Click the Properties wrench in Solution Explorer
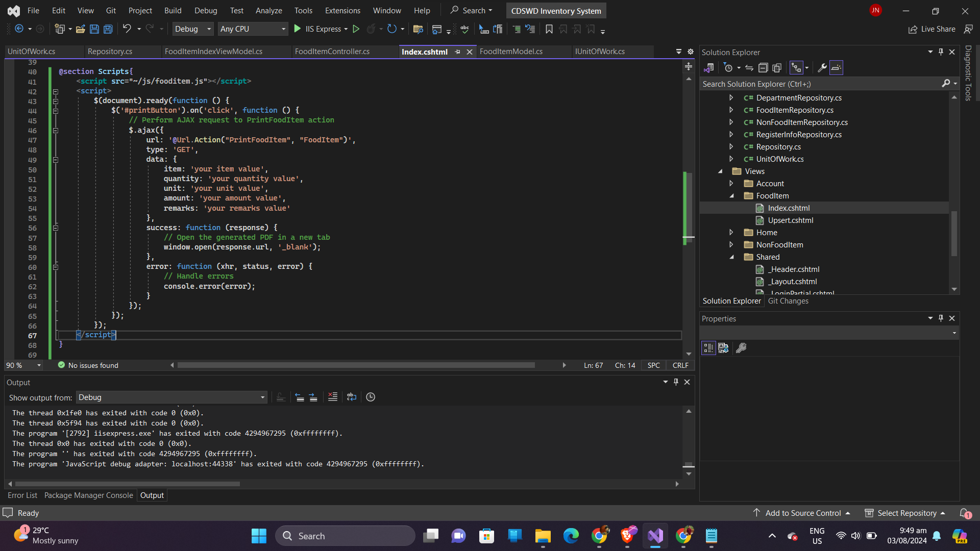Viewport: 980px width, 551px height. [x=822, y=67]
